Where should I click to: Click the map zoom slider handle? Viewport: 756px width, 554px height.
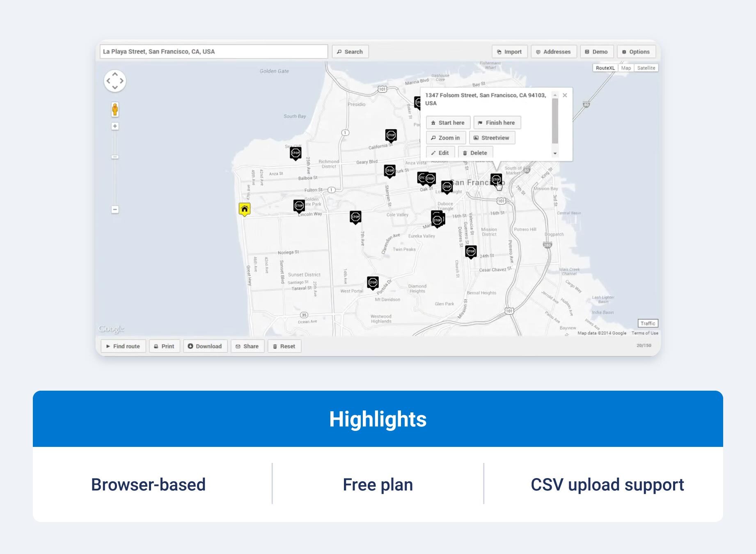[x=115, y=157]
